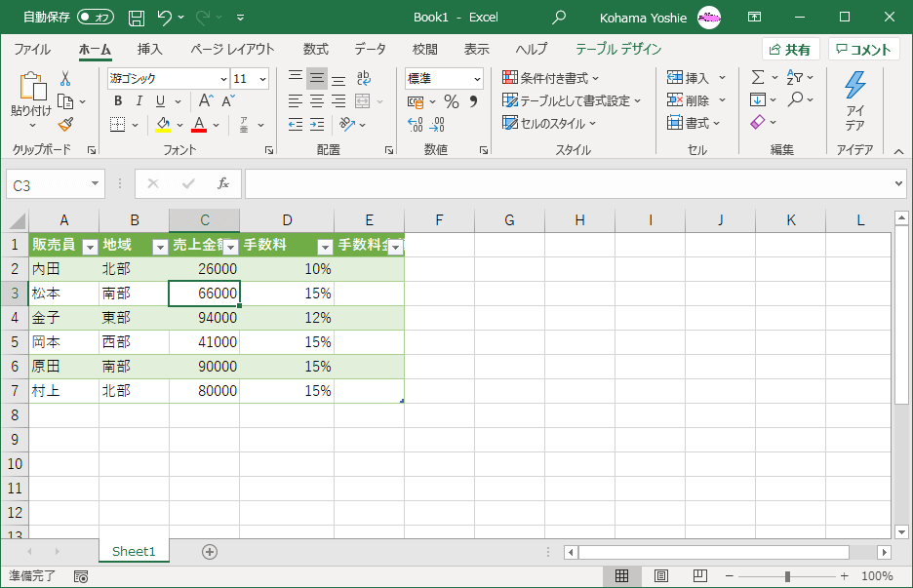The width and height of the screenshot is (913, 588).
Task: Open Sort and Filter icon
Action: 795,77
